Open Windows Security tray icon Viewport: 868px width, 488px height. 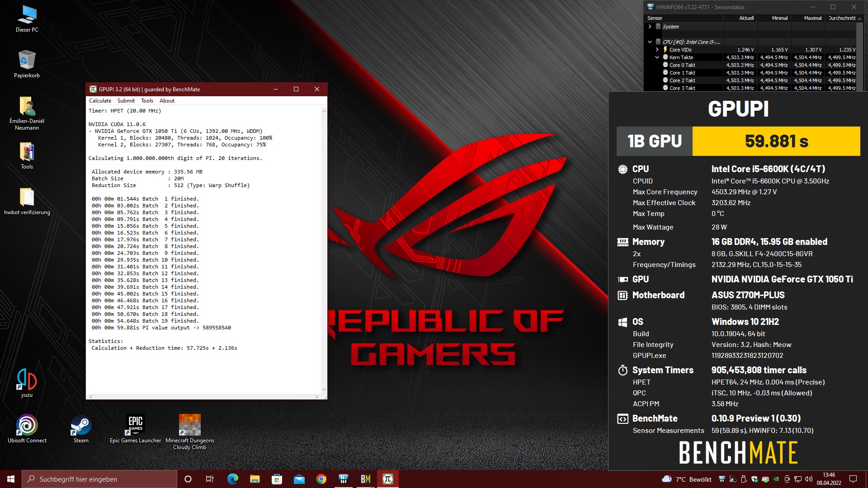(755, 479)
